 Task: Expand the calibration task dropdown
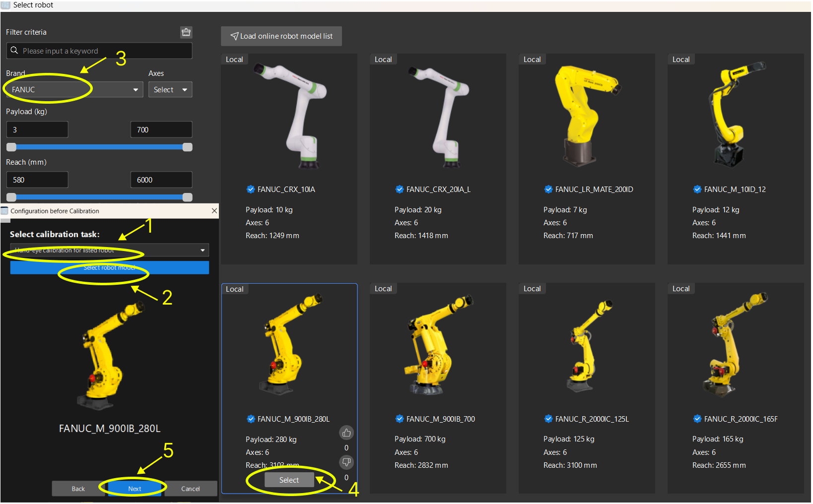click(x=109, y=250)
